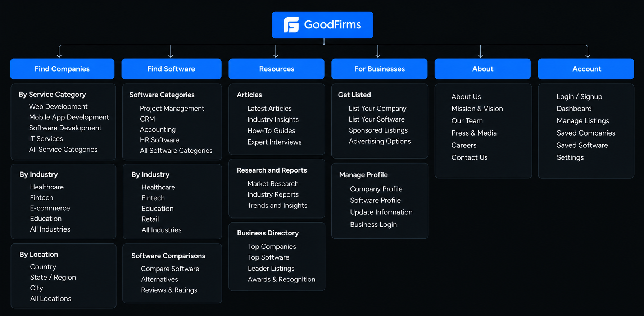Open Market Research reports
The height and width of the screenshot is (316, 644).
pos(273,184)
